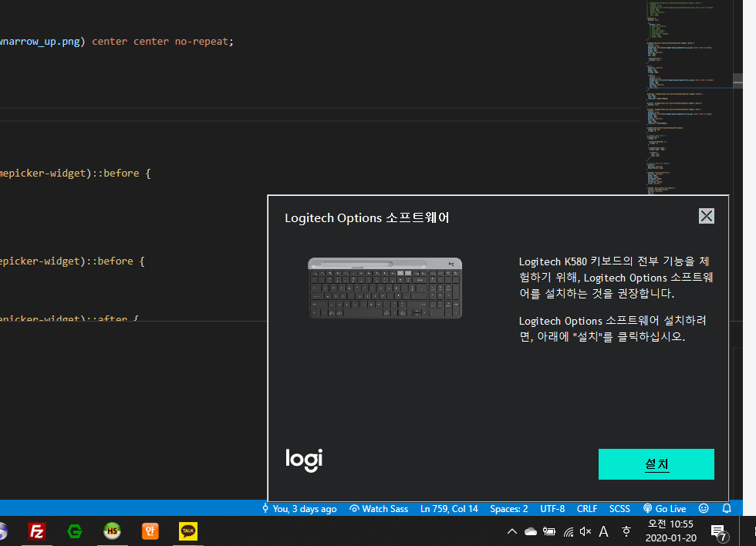Click the Logitech K580 keyboard image
Image resolution: width=756 pixels, height=546 pixels.
click(x=385, y=288)
